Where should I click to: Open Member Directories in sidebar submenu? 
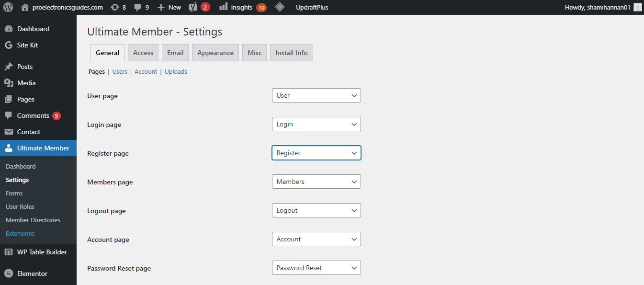point(33,220)
